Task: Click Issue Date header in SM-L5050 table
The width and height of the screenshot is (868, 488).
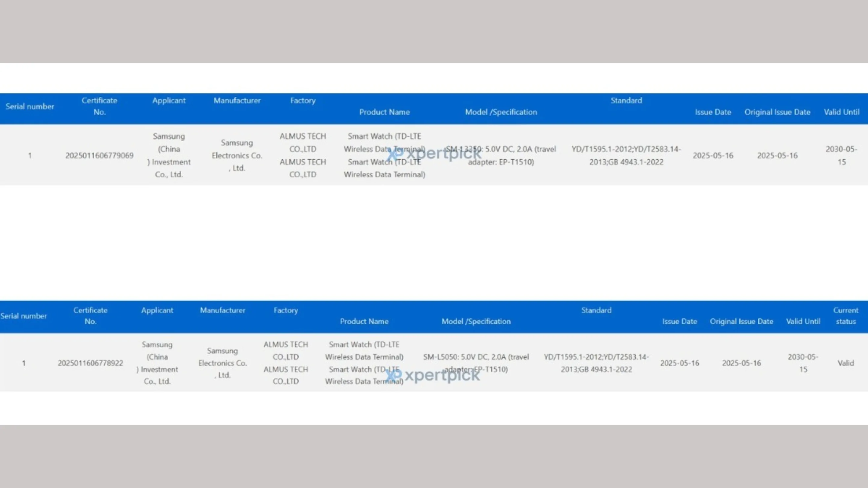Action: pyautogui.click(x=680, y=321)
